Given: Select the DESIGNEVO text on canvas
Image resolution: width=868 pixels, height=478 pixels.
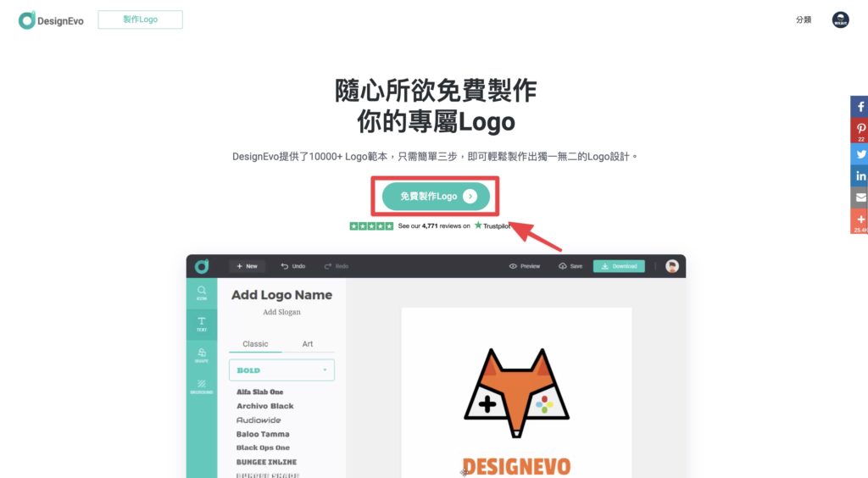Looking at the screenshot, I should point(516,466).
